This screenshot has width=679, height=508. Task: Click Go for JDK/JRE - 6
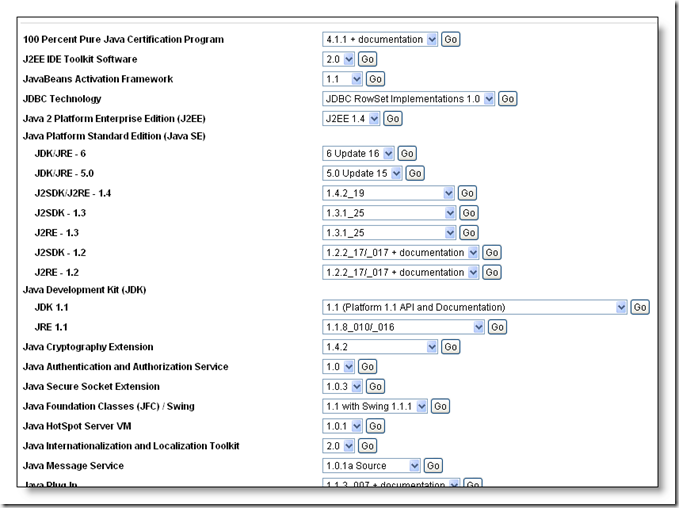click(x=407, y=153)
